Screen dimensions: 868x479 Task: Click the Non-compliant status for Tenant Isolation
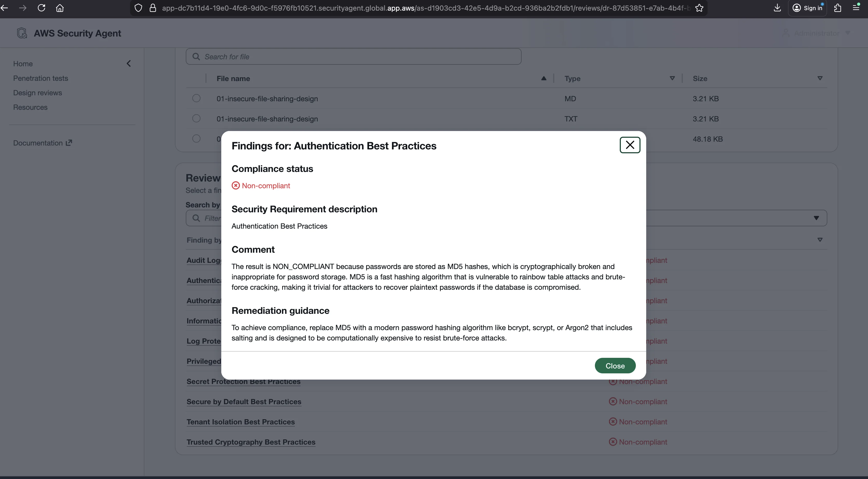click(x=638, y=422)
